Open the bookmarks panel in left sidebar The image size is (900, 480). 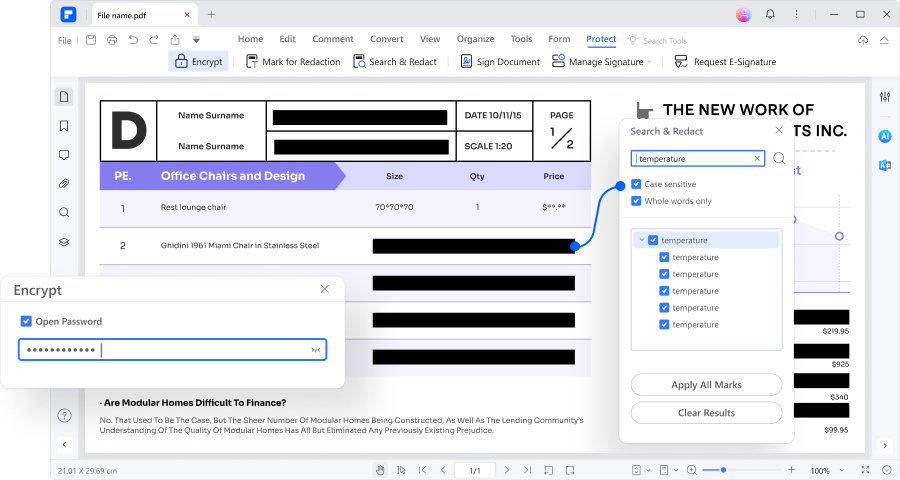click(x=64, y=126)
